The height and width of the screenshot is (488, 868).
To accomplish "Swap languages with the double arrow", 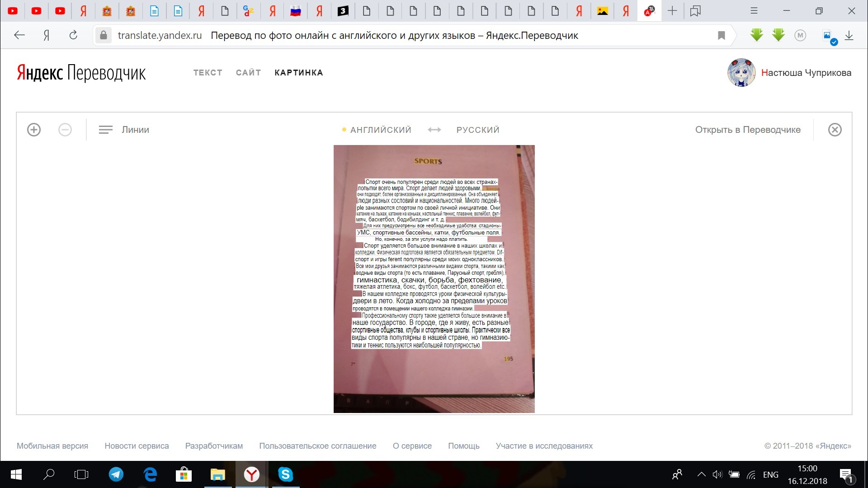I will pyautogui.click(x=434, y=130).
